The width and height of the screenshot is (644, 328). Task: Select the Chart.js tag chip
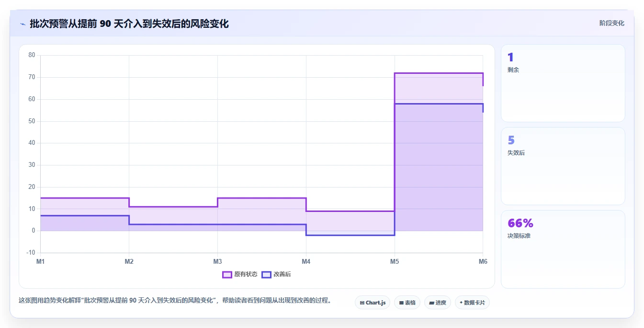373,303
